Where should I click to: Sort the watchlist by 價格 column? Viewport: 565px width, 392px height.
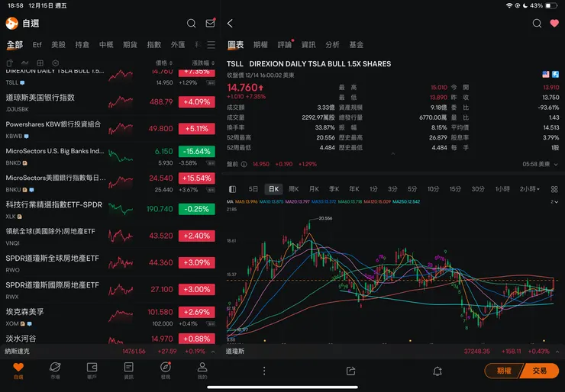(x=164, y=63)
